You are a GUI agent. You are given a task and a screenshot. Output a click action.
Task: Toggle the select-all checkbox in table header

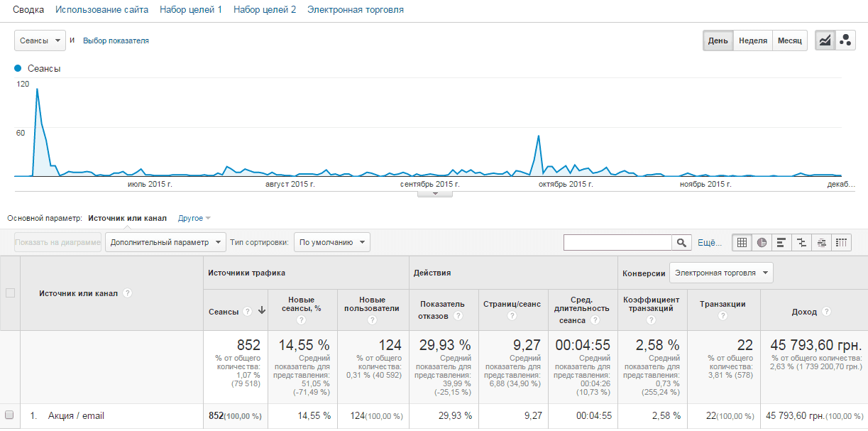click(x=10, y=293)
